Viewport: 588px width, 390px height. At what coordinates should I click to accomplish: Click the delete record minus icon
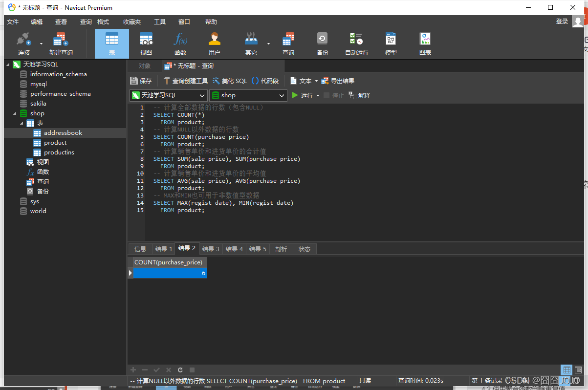pos(145,370)
